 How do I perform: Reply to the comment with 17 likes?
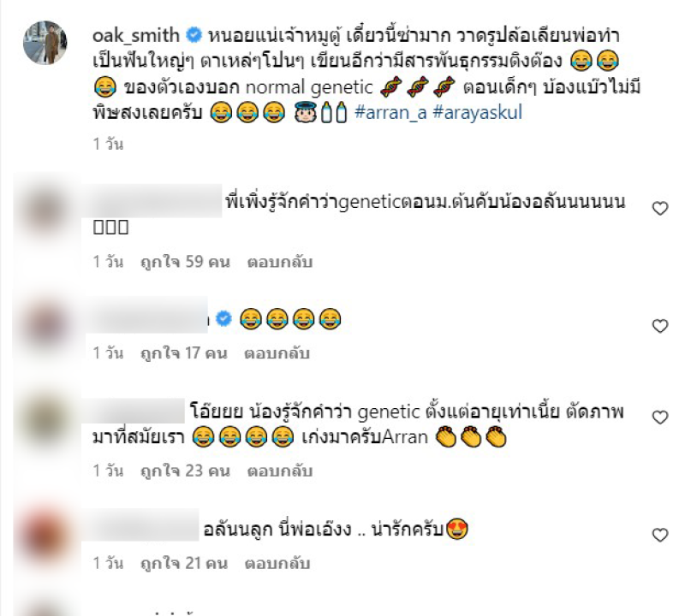[x=277, y=353]
